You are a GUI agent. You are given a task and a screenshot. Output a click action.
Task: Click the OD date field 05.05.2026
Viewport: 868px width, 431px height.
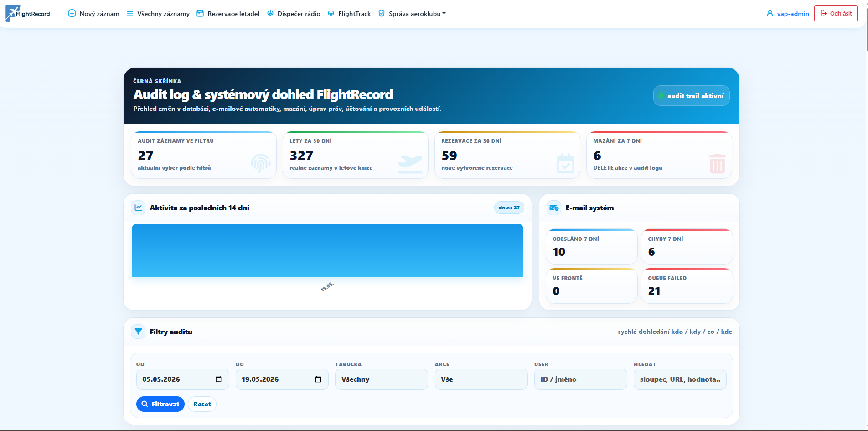pyautogui.click(x=182, y=379)
